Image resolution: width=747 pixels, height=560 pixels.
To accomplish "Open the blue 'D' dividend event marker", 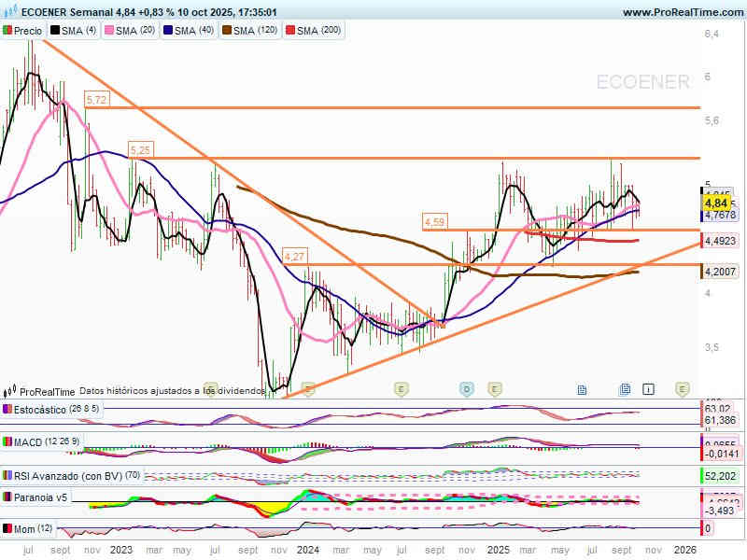I will tap(466, 388).
